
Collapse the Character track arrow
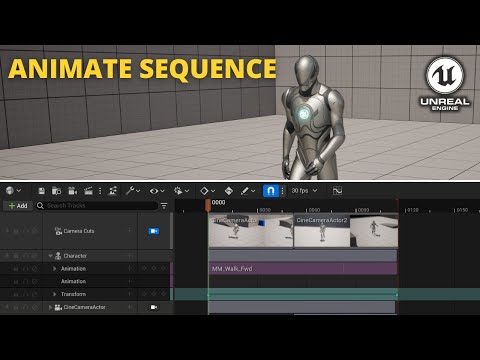coord(50,256)
